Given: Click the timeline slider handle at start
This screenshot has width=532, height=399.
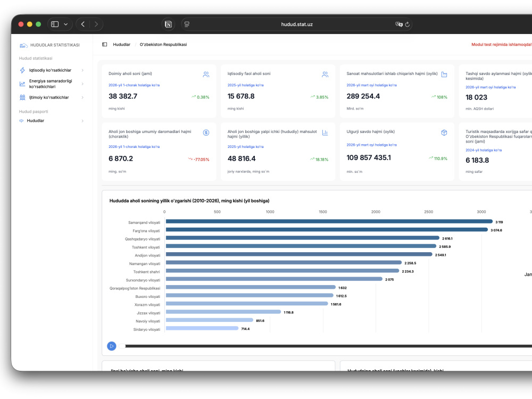Looking at the screenshot, I should tap(122, 346).
